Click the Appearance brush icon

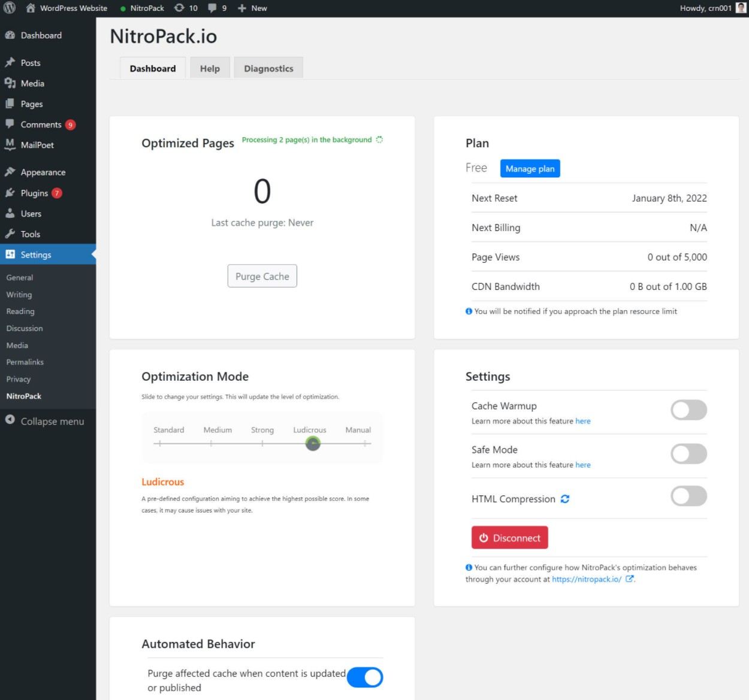click(10, 172)
